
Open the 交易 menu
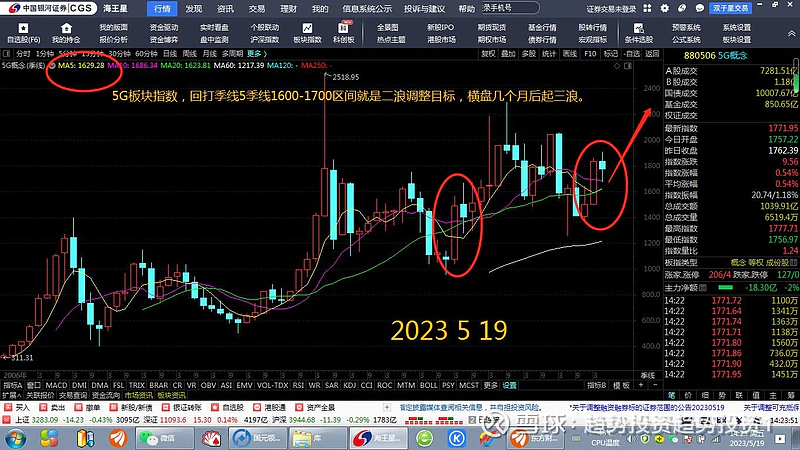tap(257, 9)
